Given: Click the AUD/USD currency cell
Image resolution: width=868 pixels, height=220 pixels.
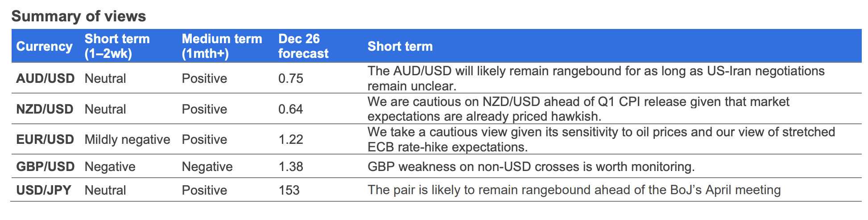Looking at the screenshot, I should click(45, 78).
